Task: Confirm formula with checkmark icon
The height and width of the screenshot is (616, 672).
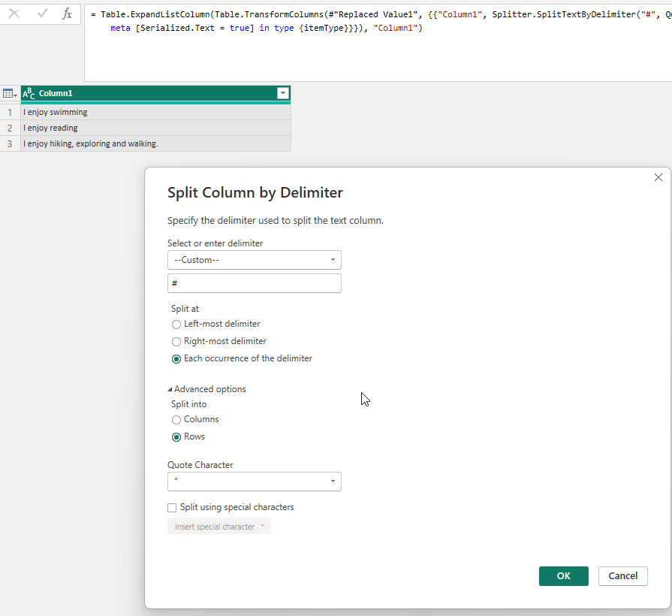Action: point(42,14)
